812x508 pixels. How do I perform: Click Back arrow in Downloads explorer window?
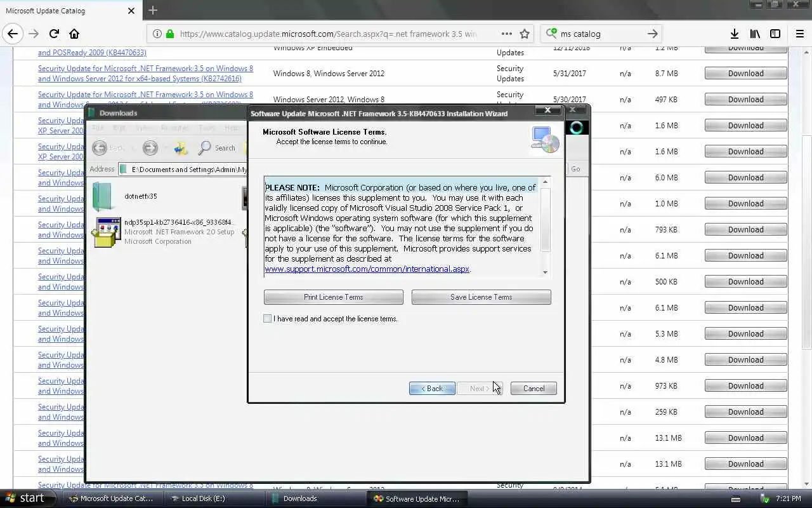pos(100,148)
